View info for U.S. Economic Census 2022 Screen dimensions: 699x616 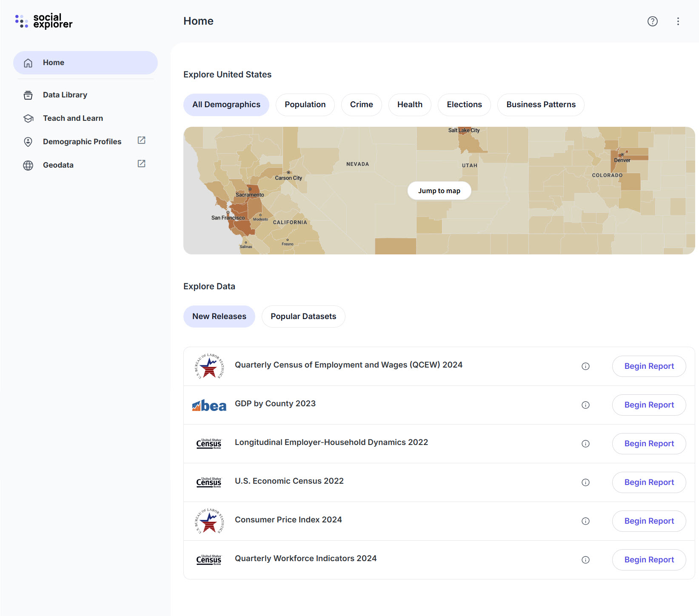pyautogui.click(x=585, y=482)
